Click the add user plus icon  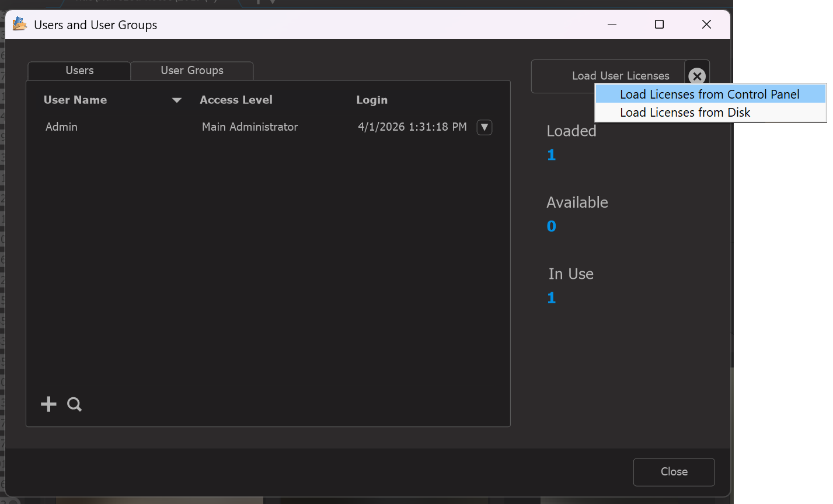(48, 404)
